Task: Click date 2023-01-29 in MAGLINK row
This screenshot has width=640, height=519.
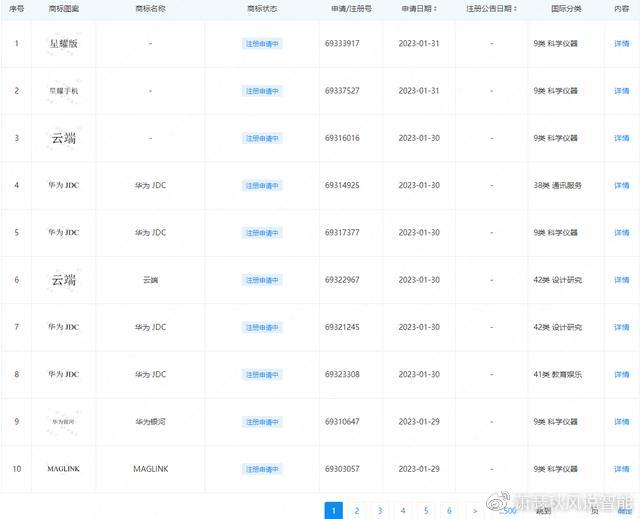Action: pyautogui.click(x=419, y=469)
